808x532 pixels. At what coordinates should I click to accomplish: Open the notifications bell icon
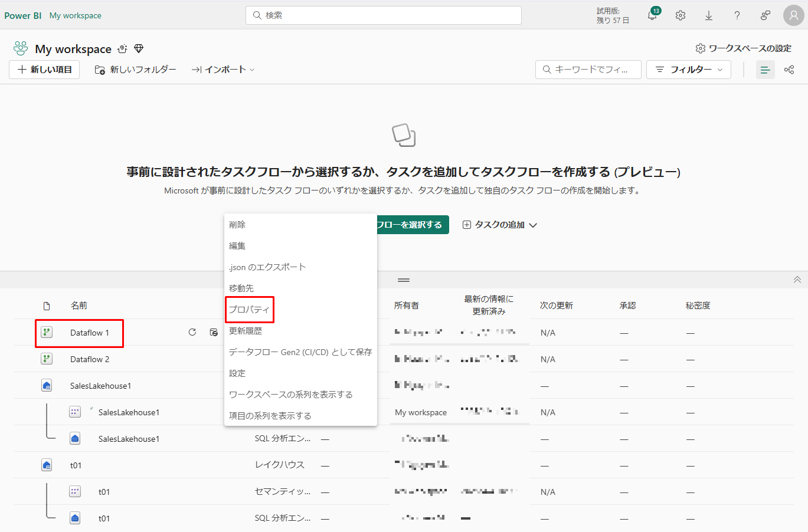pos(652,16)
